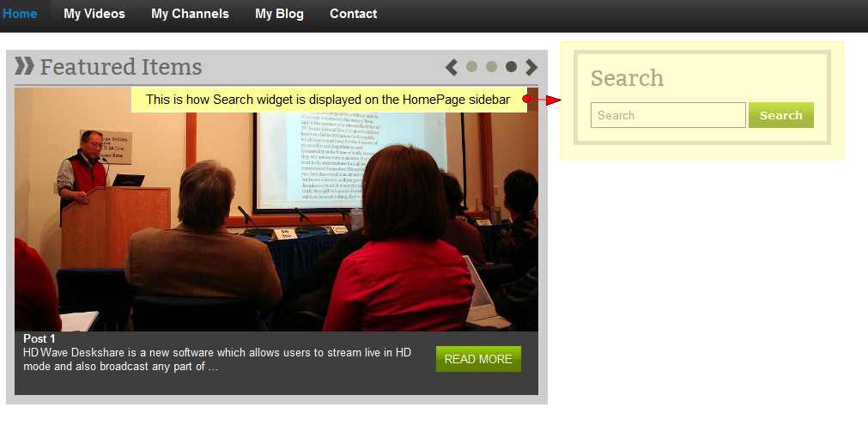The height and width of the screenshot is (444, 868).
Task: Go to the Home menu item
Action: [20, 14]
